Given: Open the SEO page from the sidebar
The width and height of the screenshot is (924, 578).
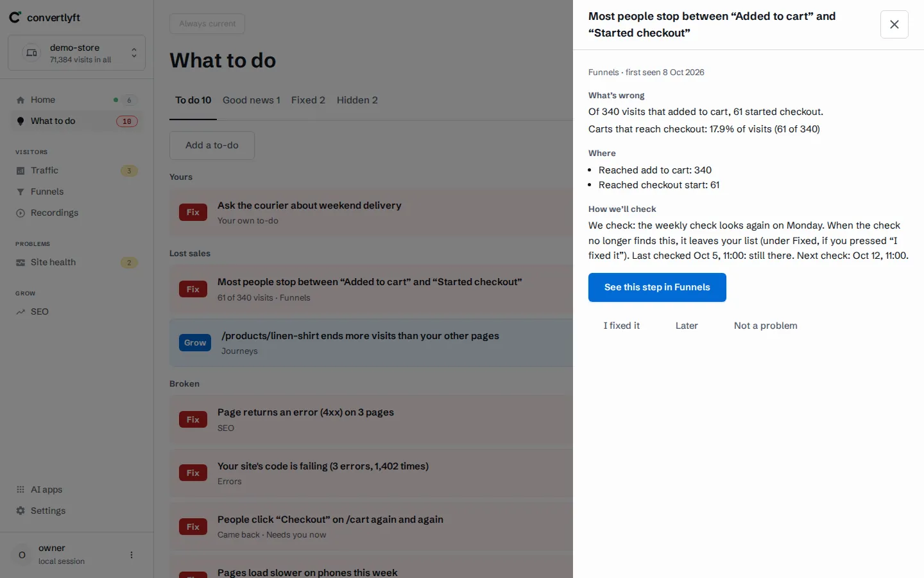Looking at the screenshot, I should coord(76,311).
